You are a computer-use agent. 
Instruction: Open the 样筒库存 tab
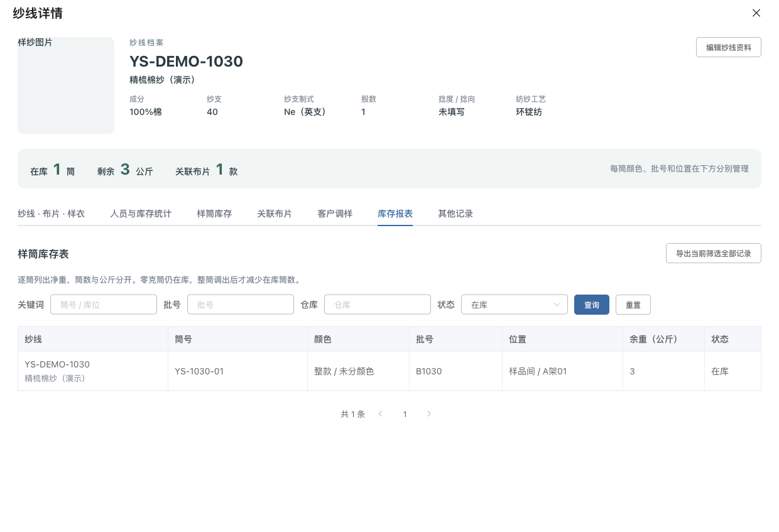coord(214,214)
